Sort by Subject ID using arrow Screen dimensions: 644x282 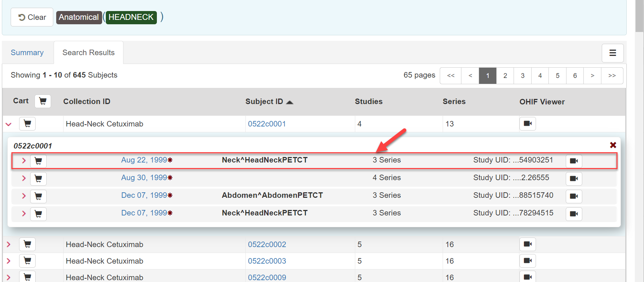click(289, 102)
